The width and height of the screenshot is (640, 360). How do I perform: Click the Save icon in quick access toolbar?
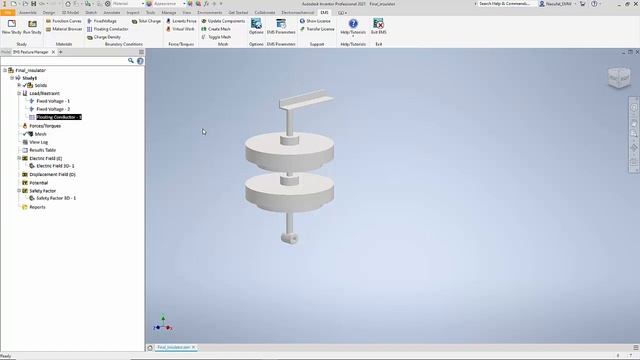click(x=33, y=4)
